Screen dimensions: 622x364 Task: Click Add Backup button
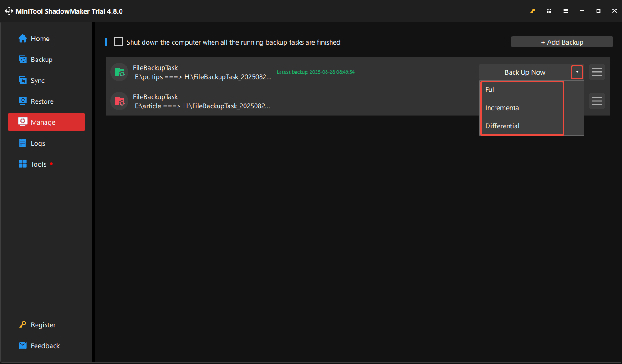coord(562,42)
